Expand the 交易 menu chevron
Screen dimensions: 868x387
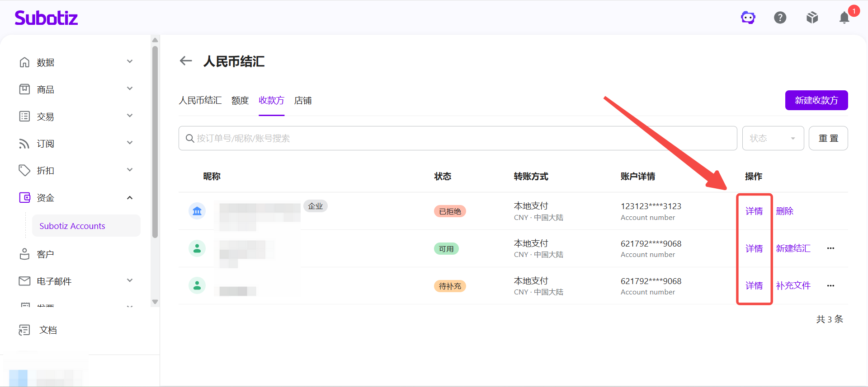(130, 116)
